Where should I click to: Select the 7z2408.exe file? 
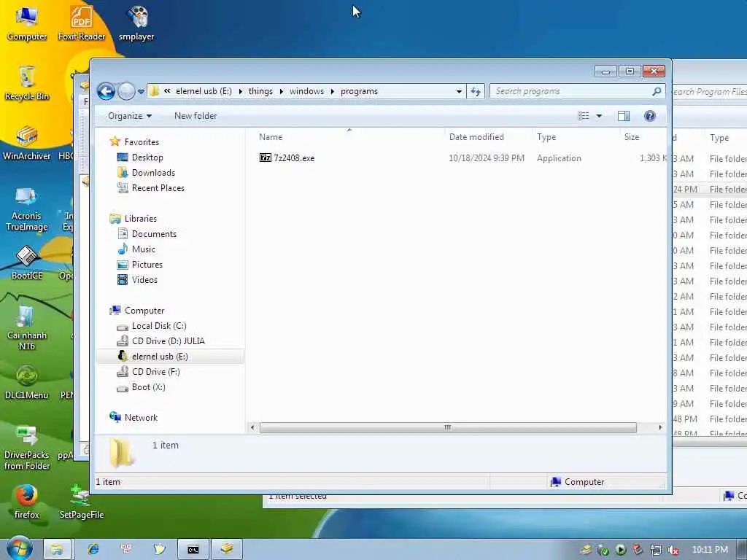287,157
